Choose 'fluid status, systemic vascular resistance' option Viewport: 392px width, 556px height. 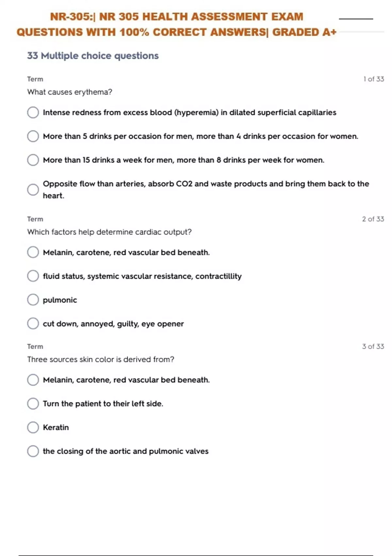[33, 276]
